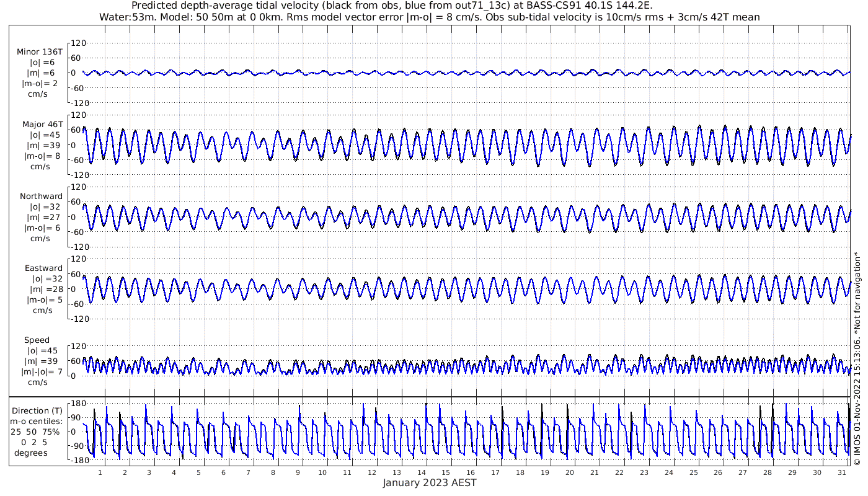Click the "Major 46T" panel label

click(x=43, y=125)
